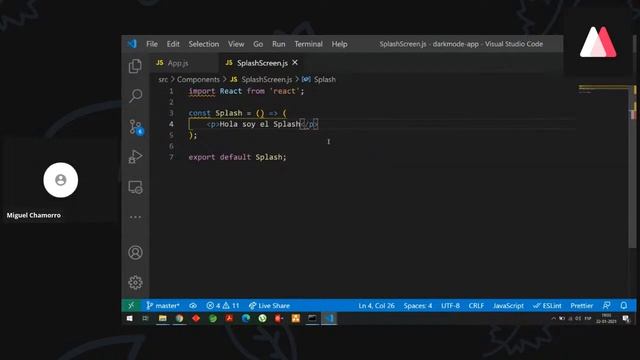
Task: Click ESLint status item
Action: (x=547, y=305)
